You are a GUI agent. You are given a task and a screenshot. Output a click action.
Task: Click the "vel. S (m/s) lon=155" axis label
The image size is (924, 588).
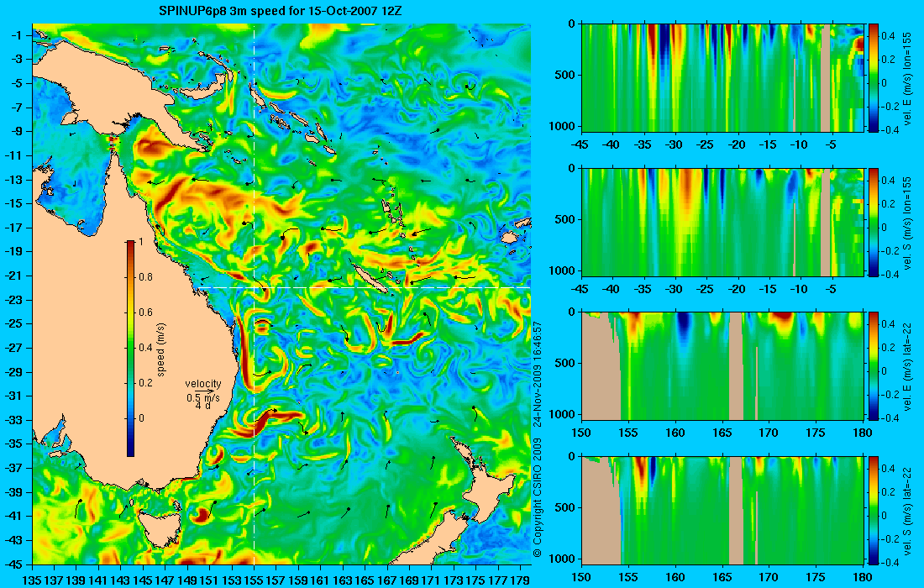tap(907, 222)
